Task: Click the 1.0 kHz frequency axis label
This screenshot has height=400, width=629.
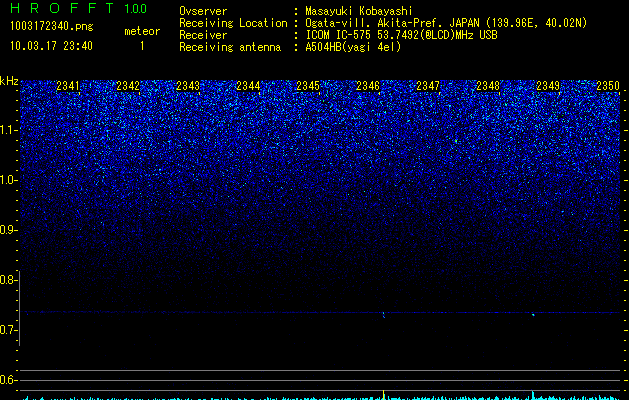Action: 8,180
